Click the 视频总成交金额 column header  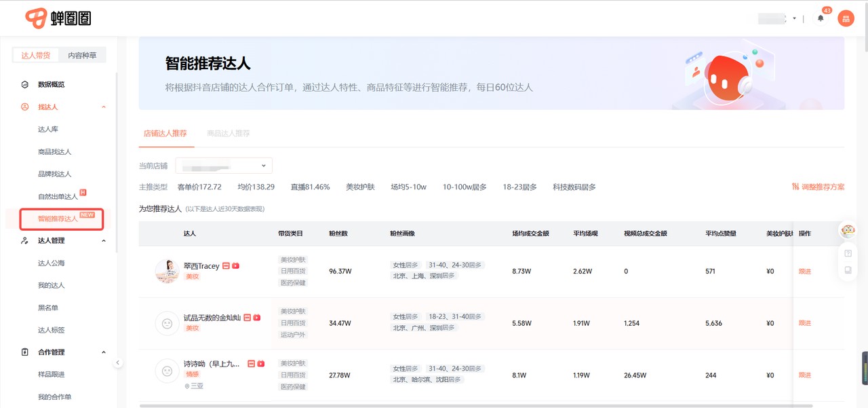click(646, 234)
